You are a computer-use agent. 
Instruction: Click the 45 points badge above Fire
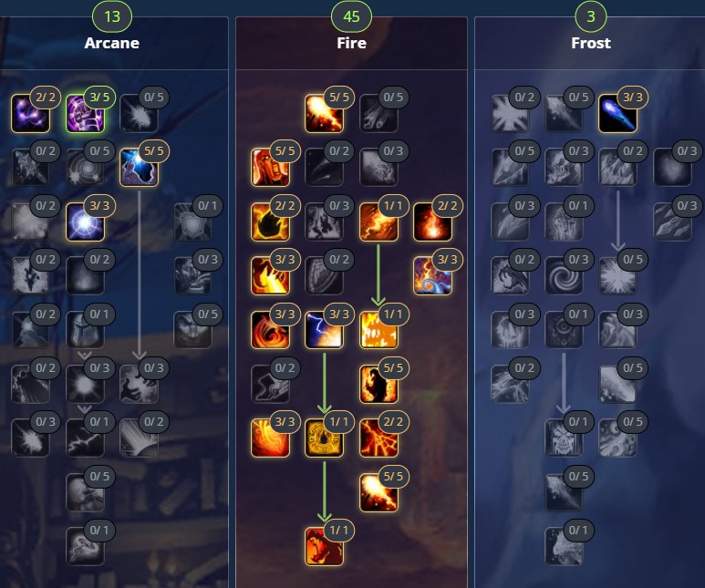tap(352, 16)
